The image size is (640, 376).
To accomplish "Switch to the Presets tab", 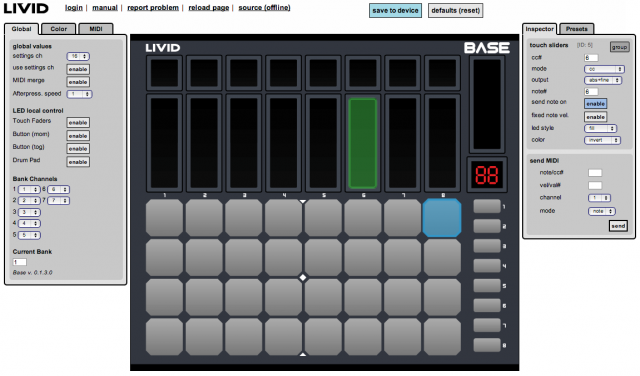I will point(576,29).
